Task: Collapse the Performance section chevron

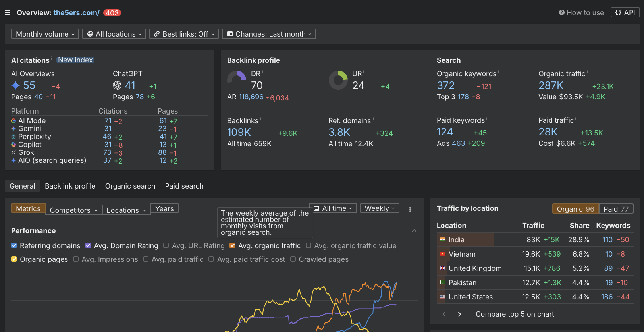Action: tap(414, 231)
